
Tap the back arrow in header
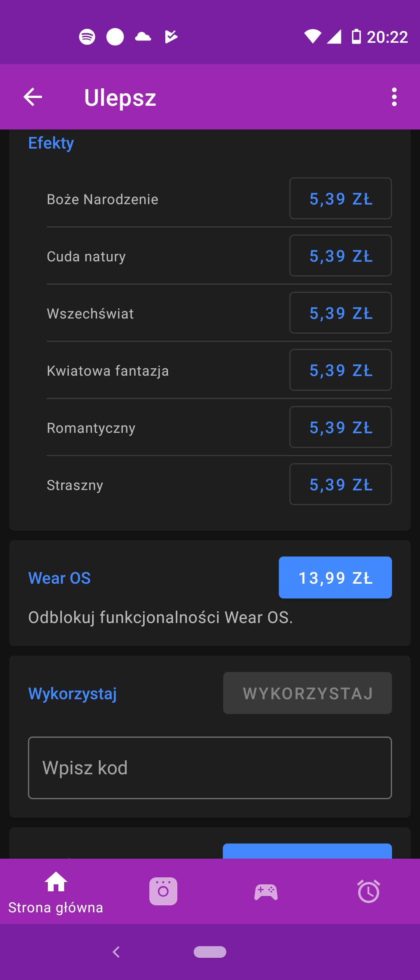pyautogui.click(x=33, y=97)
